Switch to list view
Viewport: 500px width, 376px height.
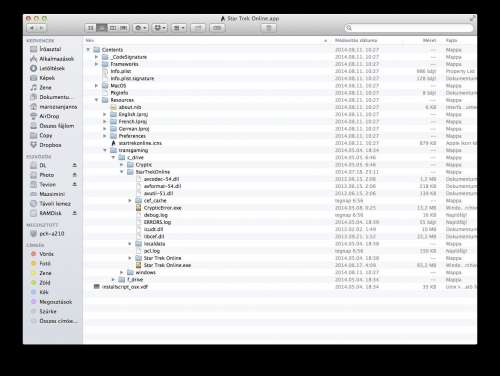(102, 28)
